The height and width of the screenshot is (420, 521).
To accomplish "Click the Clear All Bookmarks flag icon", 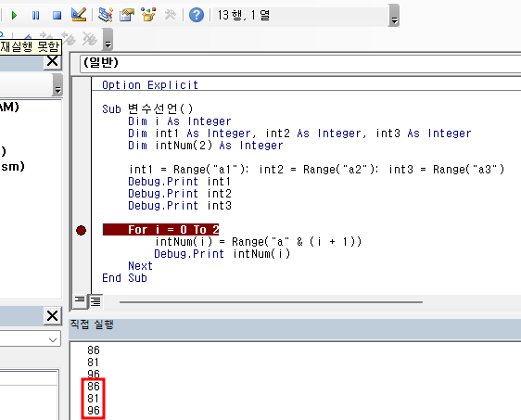I will 89,39.
